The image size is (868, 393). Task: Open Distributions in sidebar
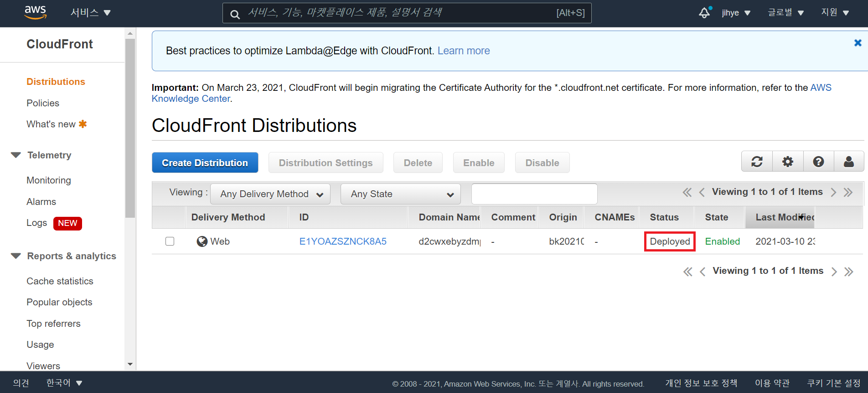pos(56,82)
